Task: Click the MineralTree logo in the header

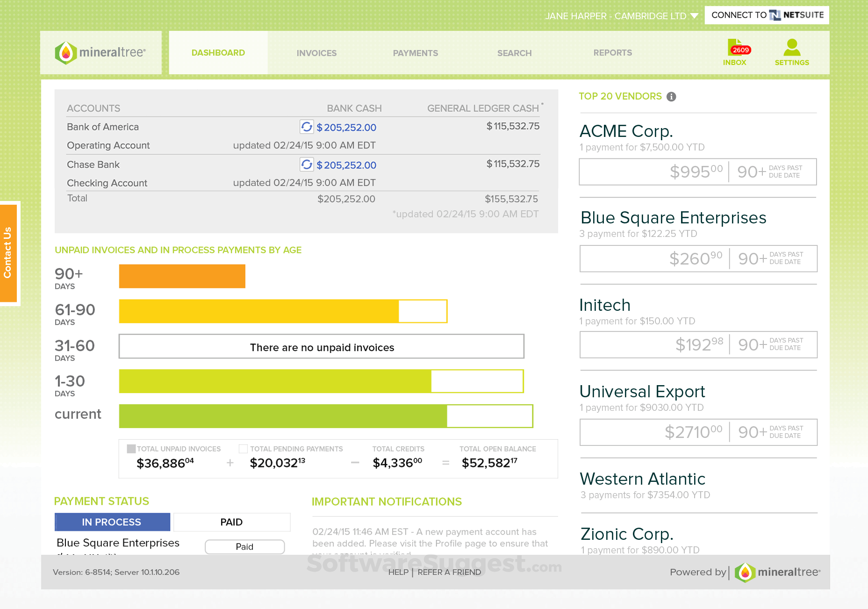Action: coord(100,52)
